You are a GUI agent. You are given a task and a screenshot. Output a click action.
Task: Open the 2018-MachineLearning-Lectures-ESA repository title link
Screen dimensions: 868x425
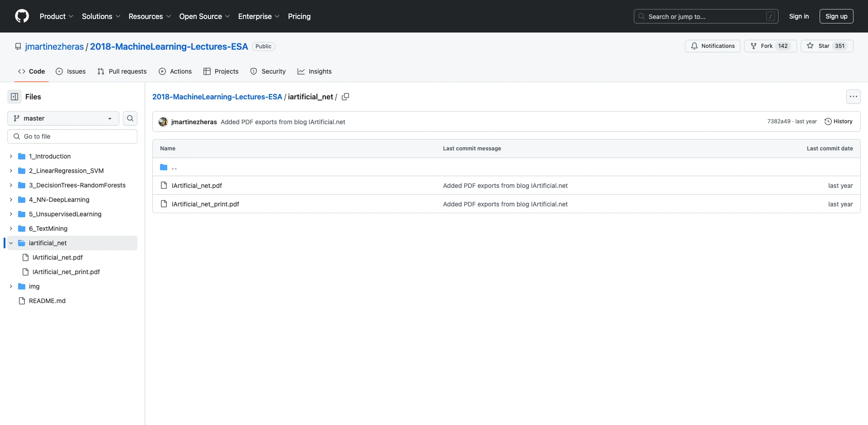pyautogui.click(x=169, y=47)
